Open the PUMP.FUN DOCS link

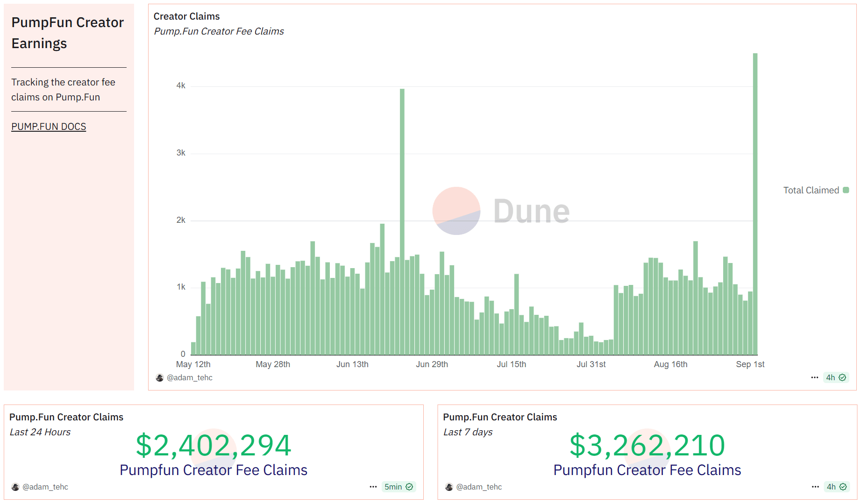[x=49, y=127]
